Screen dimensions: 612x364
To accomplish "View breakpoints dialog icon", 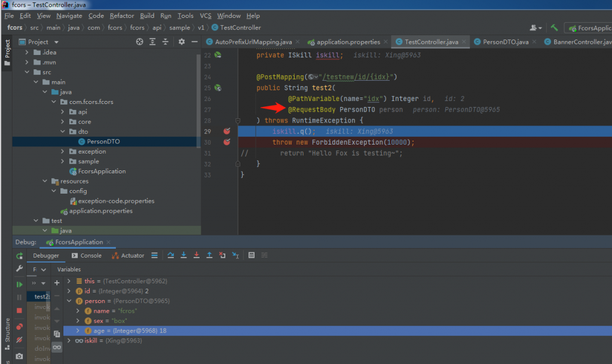I will [19, 326].
